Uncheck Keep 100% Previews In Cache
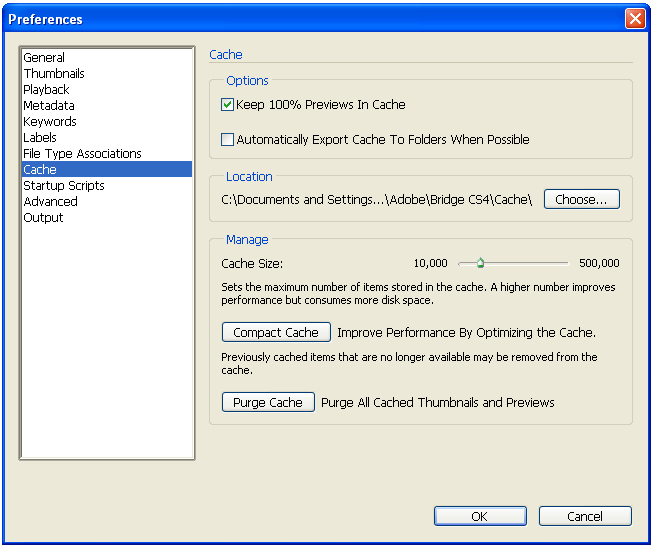652x545 pixels. pos(228,105)
